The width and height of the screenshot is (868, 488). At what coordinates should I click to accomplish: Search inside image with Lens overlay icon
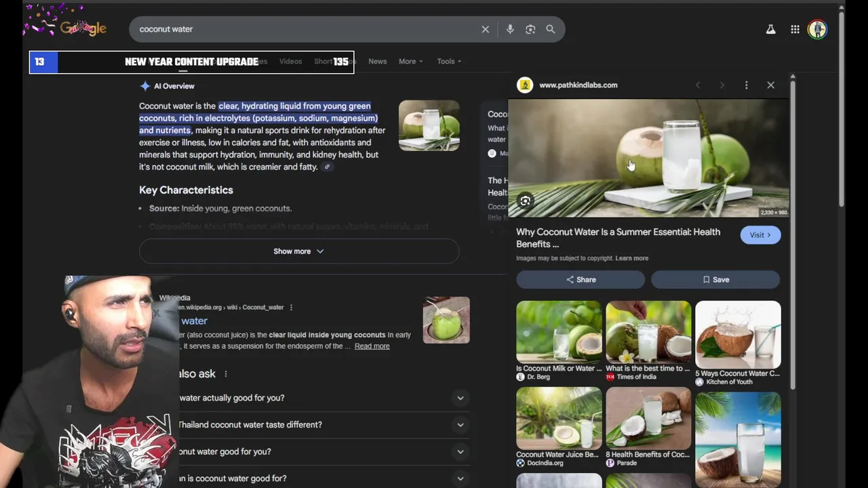click(525, 201)
